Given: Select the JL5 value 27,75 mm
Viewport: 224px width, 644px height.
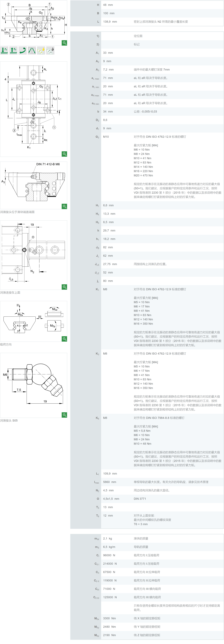Looking at the screenshot, I should tap(110, 264).
